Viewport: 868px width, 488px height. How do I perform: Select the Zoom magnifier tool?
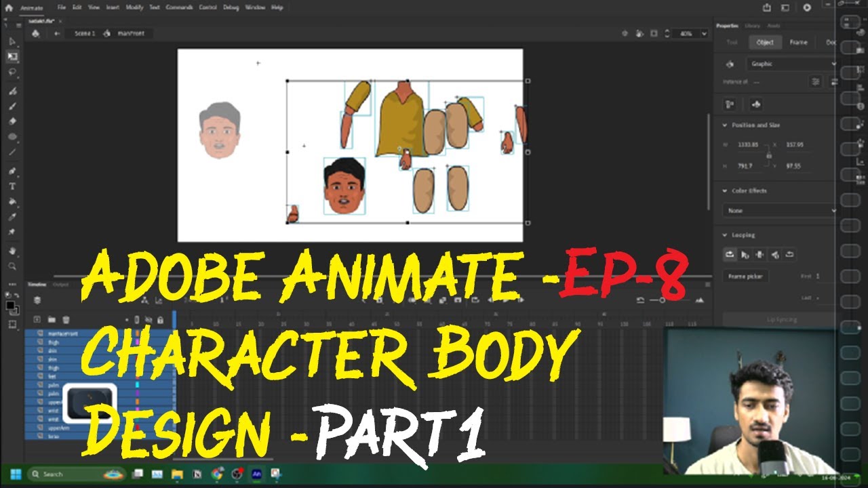point(12,266)
